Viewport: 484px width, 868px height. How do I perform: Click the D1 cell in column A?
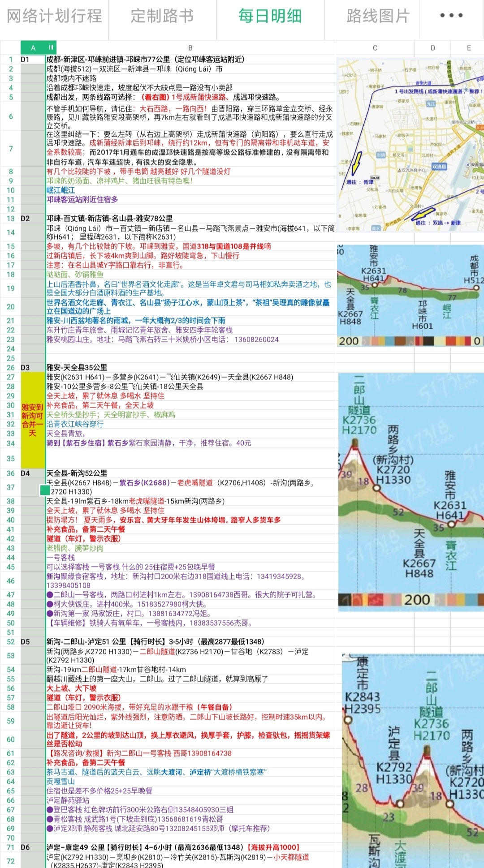click(33, 59)
